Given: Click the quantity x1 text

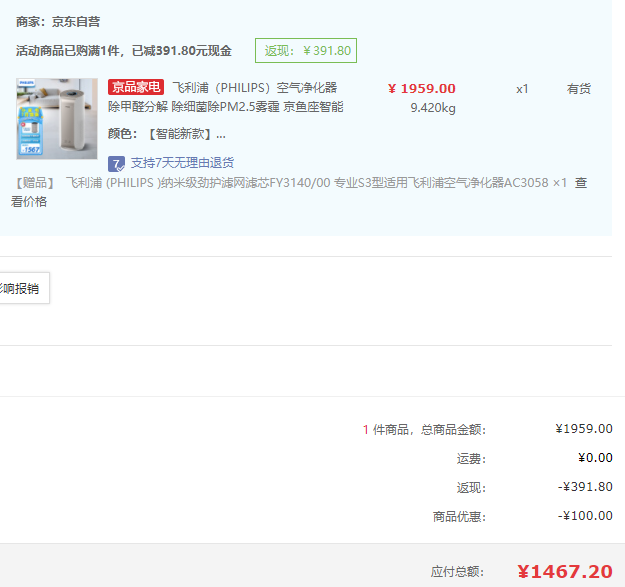Looking at the screenshot, I should click(522, 89).
